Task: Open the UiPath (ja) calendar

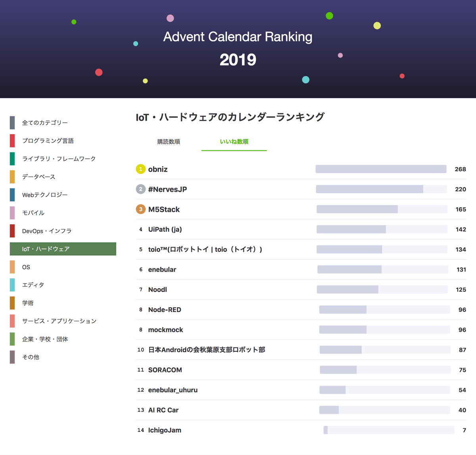Action: 165,229
